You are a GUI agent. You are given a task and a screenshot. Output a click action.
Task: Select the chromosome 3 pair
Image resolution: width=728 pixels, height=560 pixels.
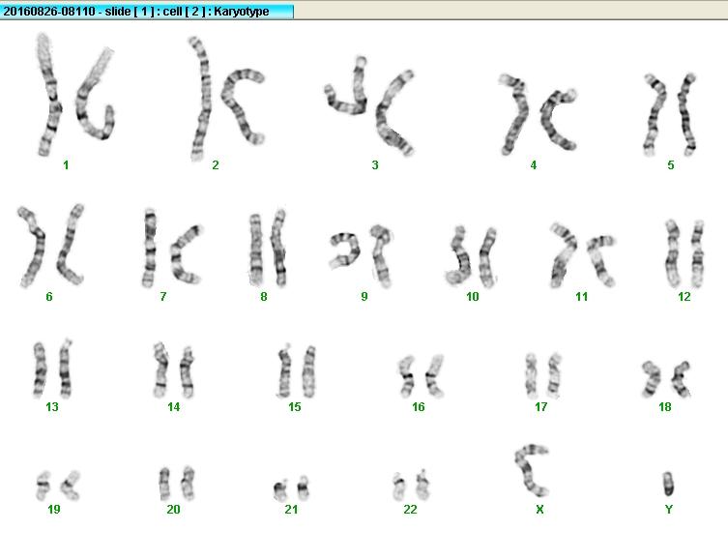pos(369,105)
